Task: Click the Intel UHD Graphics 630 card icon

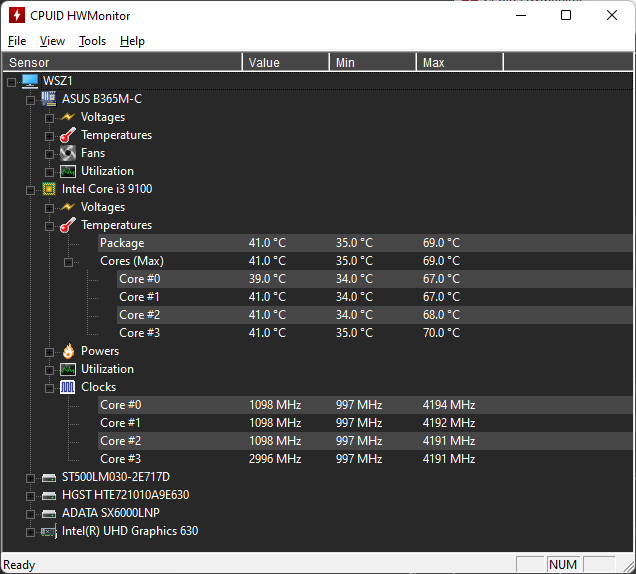Action: coord(49,531)
